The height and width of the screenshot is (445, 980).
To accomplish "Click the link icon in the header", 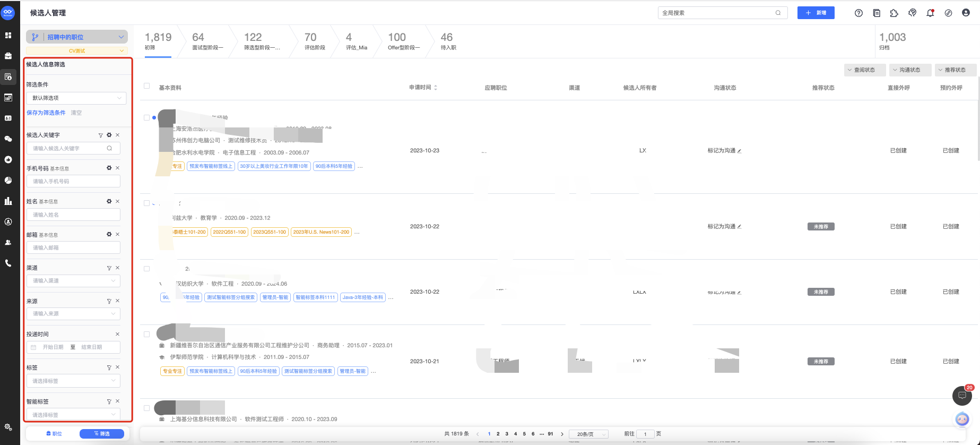I will click(948, 13).
